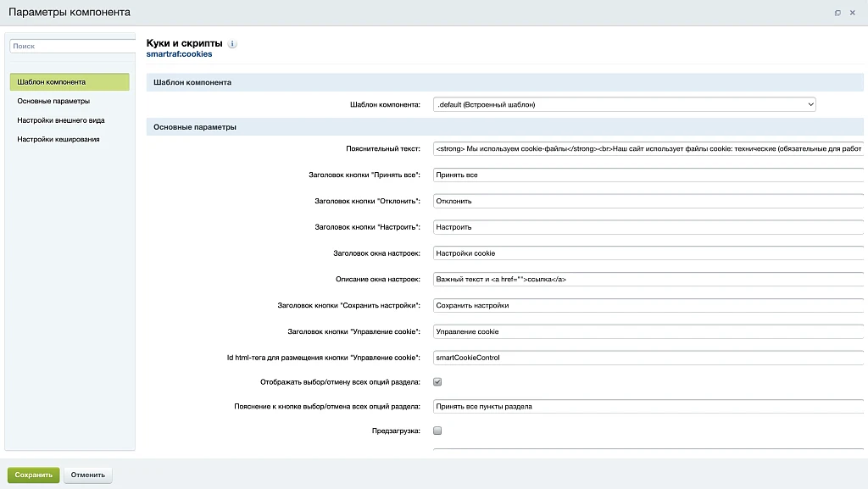
Task: Click the Управление cookie title field
Action: coord(648,331)
